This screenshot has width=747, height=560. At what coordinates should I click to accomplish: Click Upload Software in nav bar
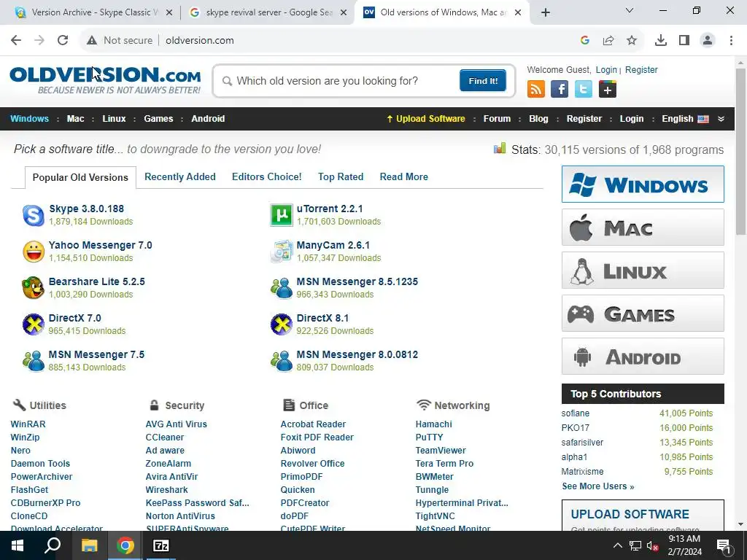click(x=426, y=119)
